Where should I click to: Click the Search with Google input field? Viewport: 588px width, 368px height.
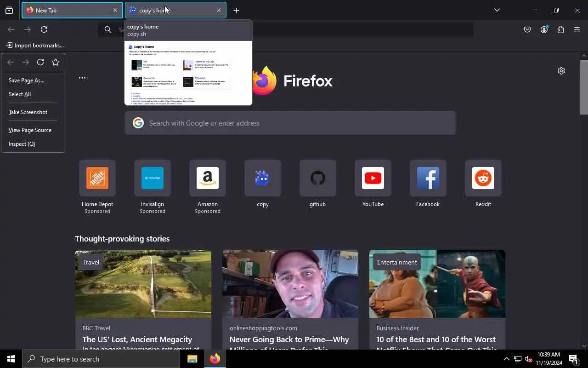tap(290, 123)
